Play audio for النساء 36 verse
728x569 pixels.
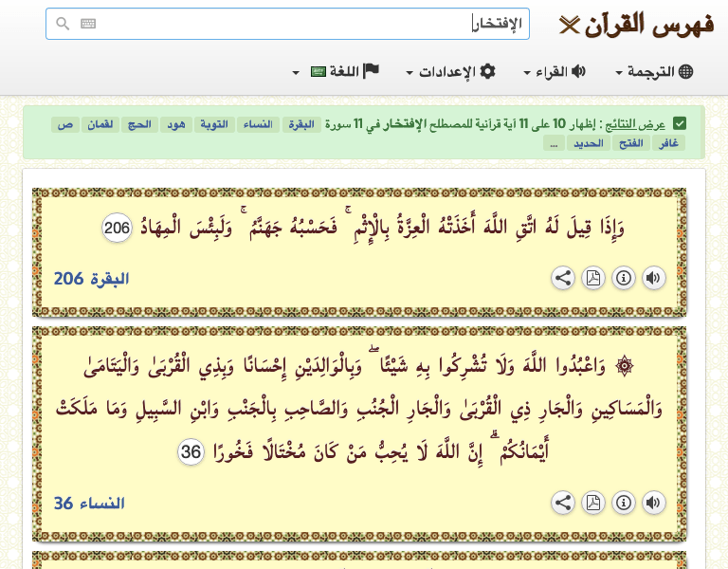654,503
